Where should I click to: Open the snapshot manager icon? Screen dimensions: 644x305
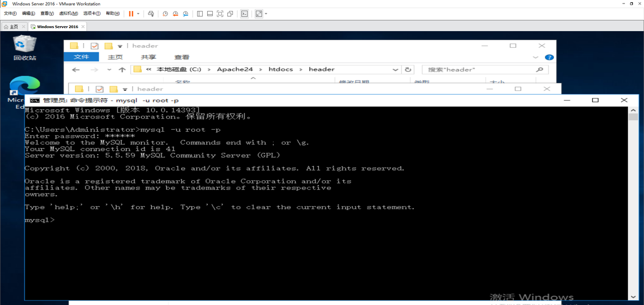pyautogui.click(x=186, y=14)
